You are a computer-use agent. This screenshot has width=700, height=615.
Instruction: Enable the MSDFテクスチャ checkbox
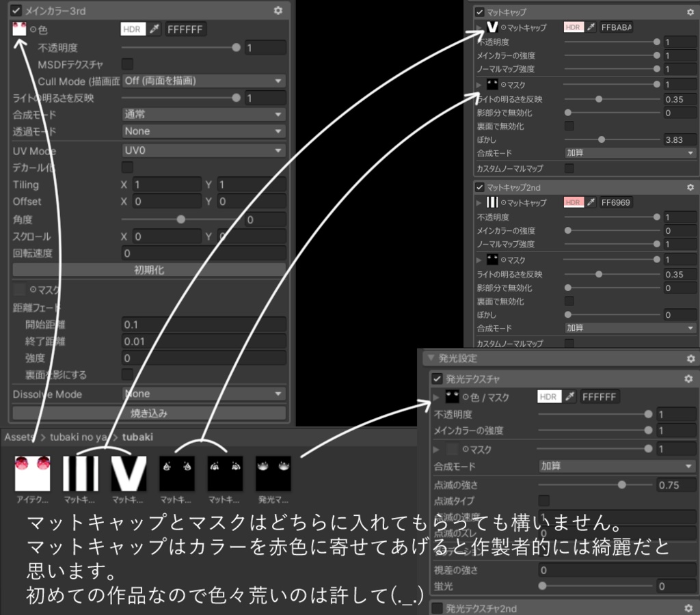click(127, 64)
